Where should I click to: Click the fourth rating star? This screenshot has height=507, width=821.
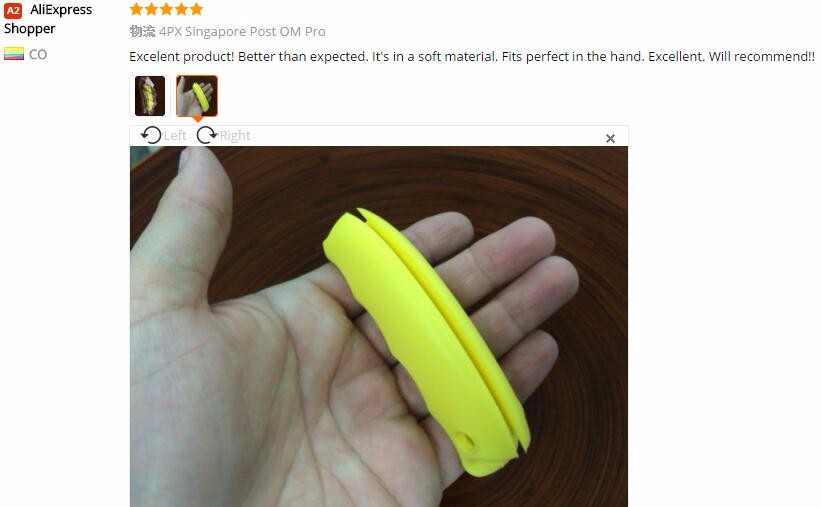[182, 9]
